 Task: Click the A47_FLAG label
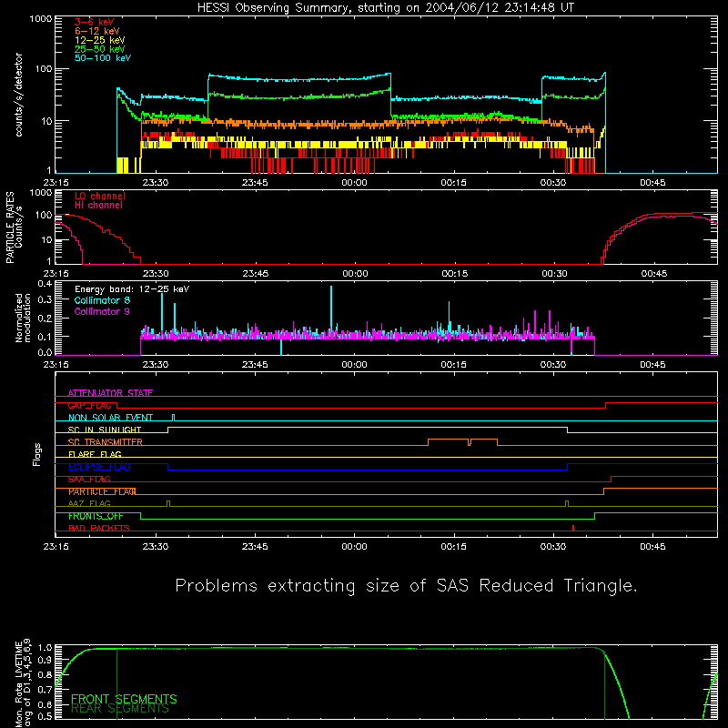(x=89, y=503)
